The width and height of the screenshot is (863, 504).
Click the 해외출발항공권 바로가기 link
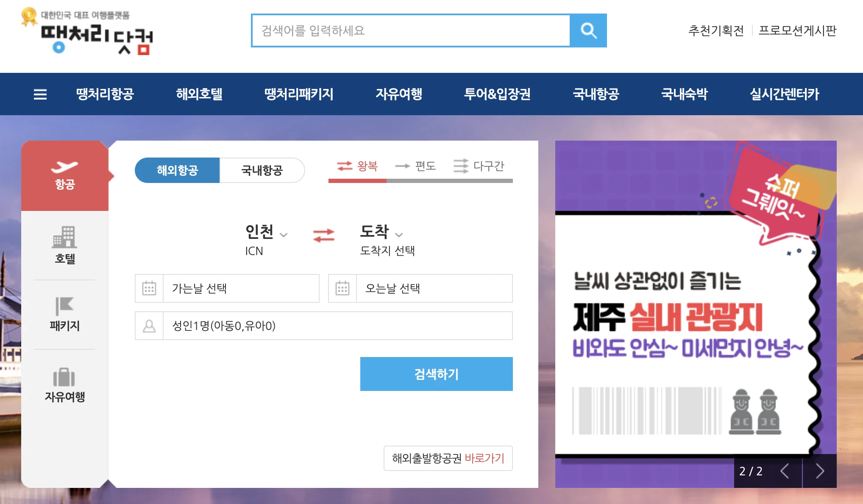(x=448, y=458)
